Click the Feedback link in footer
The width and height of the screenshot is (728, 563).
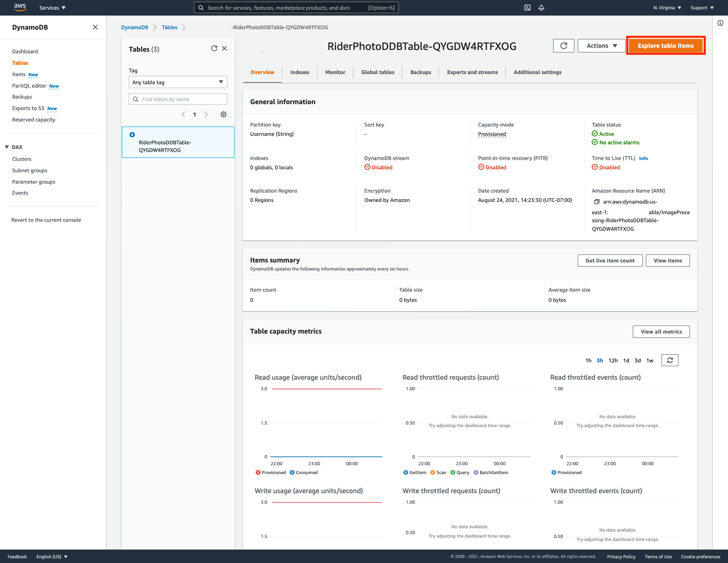[x=17, y=557]
